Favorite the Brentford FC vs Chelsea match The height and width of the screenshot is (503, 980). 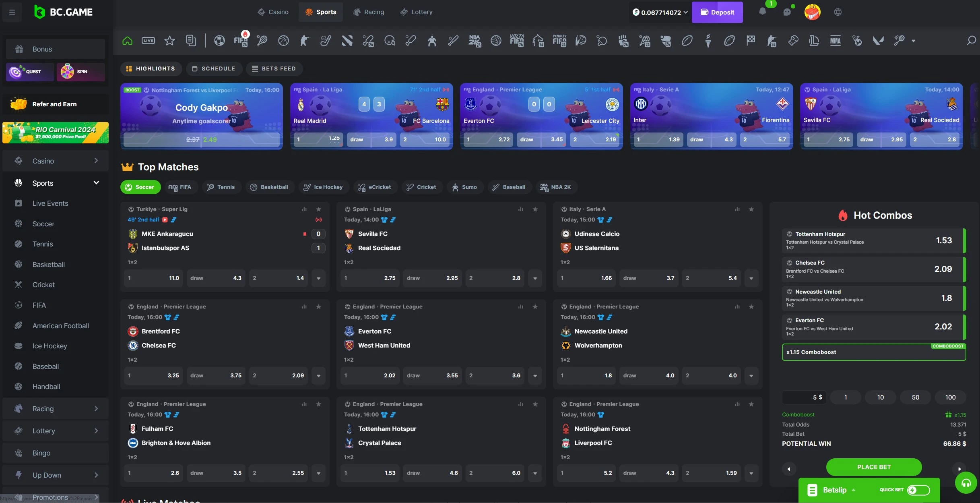pos(318,306)
